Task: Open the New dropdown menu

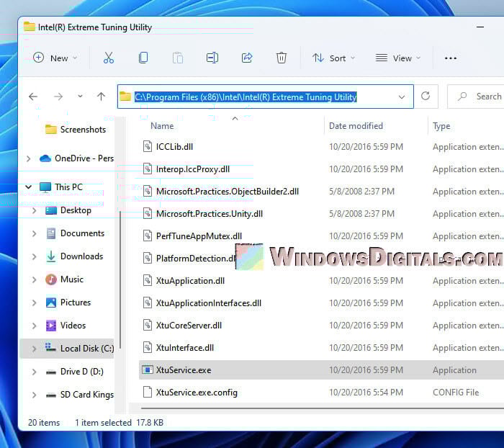Action: (x=55, y=58)
